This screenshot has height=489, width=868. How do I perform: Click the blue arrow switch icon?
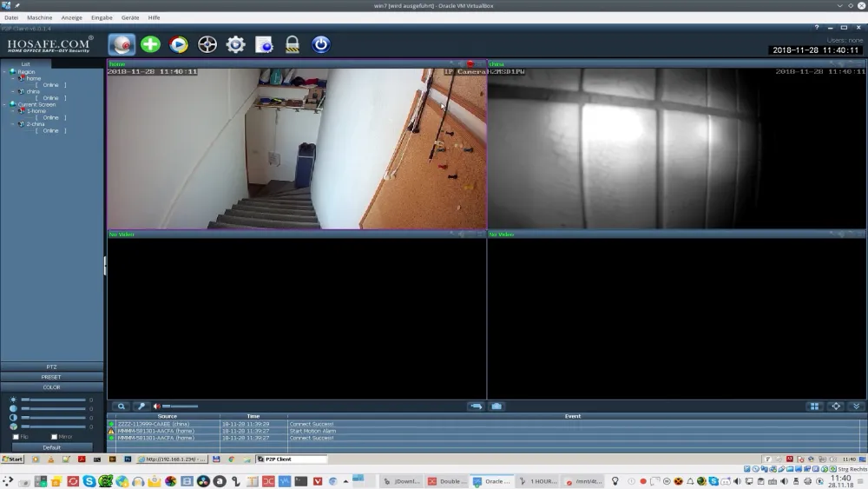click(x=476, y=406)
